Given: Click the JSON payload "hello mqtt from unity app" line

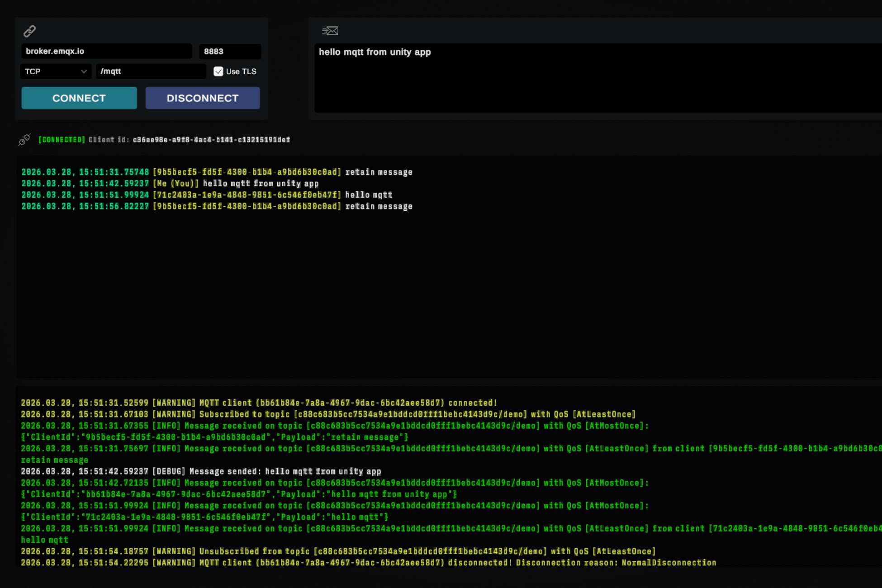Looking at the screenshot, I should [239, 494].
